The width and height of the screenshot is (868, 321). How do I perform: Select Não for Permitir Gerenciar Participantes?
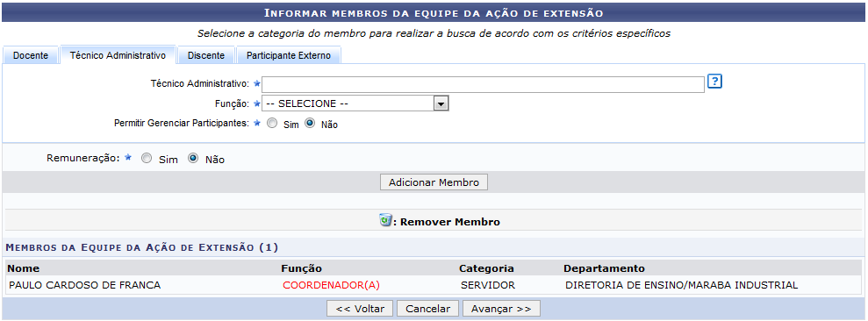pos(310,124)
